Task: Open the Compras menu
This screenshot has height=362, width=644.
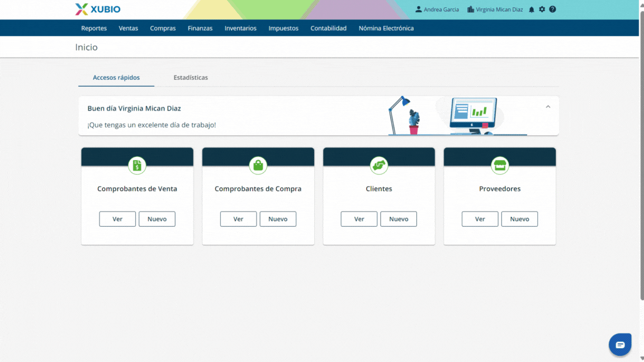Action: pos(163,28)
